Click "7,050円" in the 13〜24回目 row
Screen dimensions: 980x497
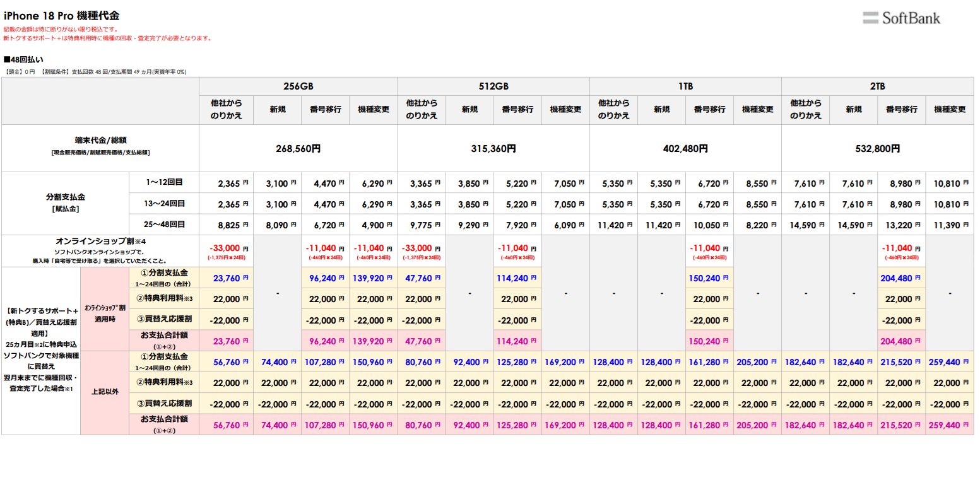(x=569, y=204)
